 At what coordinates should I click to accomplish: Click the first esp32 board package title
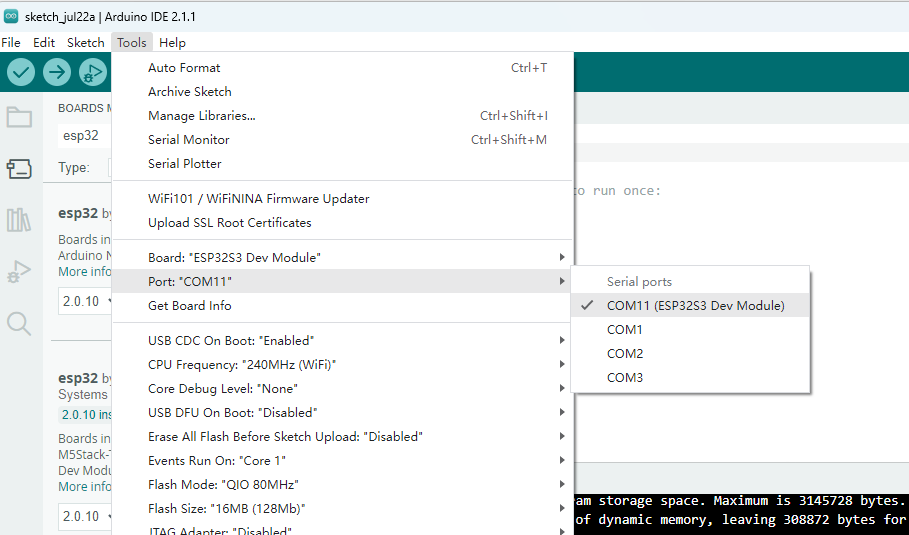coord(78,213)
